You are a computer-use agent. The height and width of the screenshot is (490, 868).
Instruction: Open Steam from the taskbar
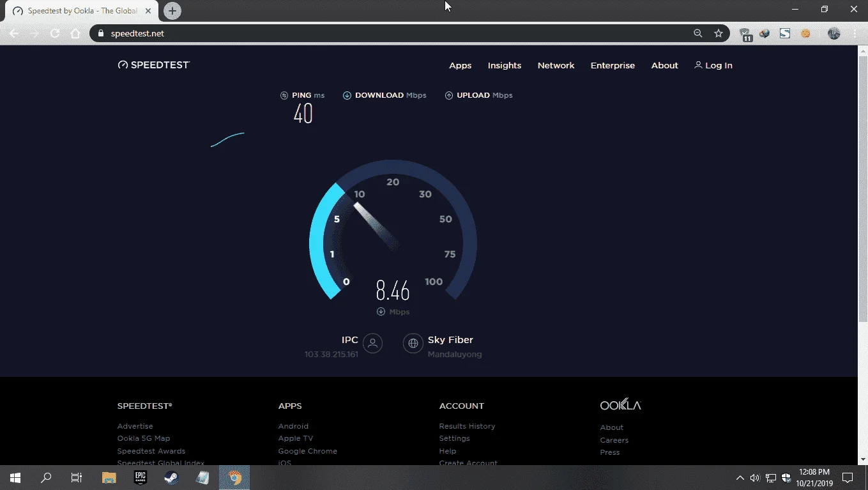[171, 477]
